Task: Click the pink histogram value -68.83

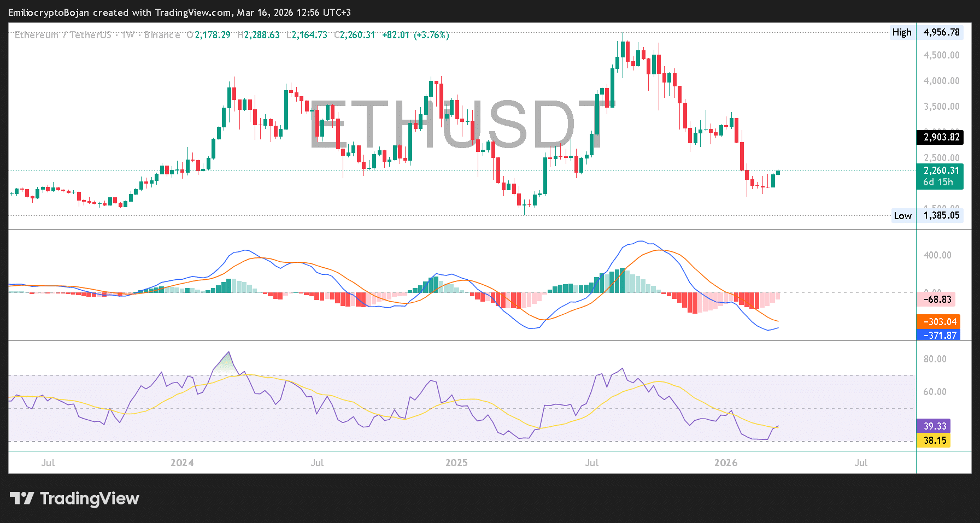Action: (938, 299)
